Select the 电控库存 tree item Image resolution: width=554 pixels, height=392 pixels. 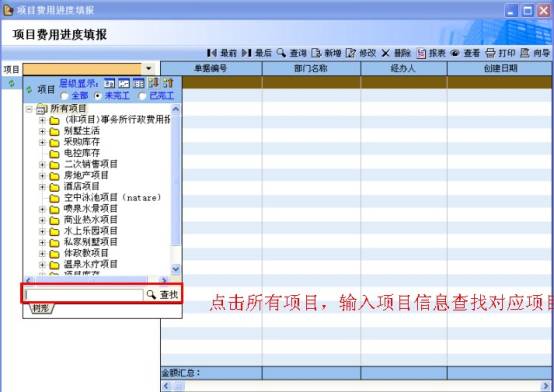[82, 153]
